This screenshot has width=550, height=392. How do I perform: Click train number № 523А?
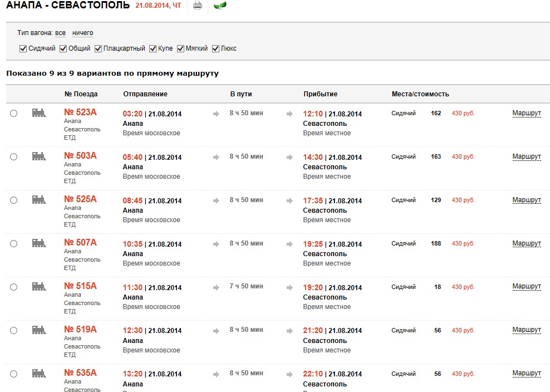(80, 112)
